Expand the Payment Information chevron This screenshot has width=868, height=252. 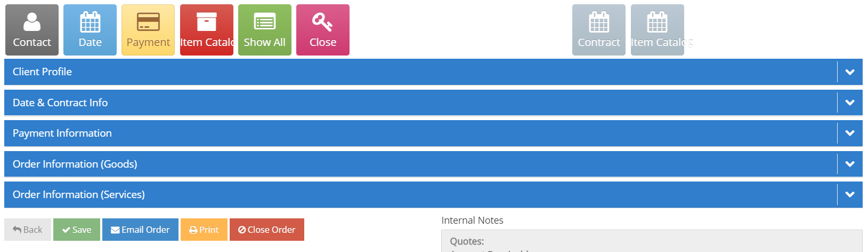coord(850,133)
